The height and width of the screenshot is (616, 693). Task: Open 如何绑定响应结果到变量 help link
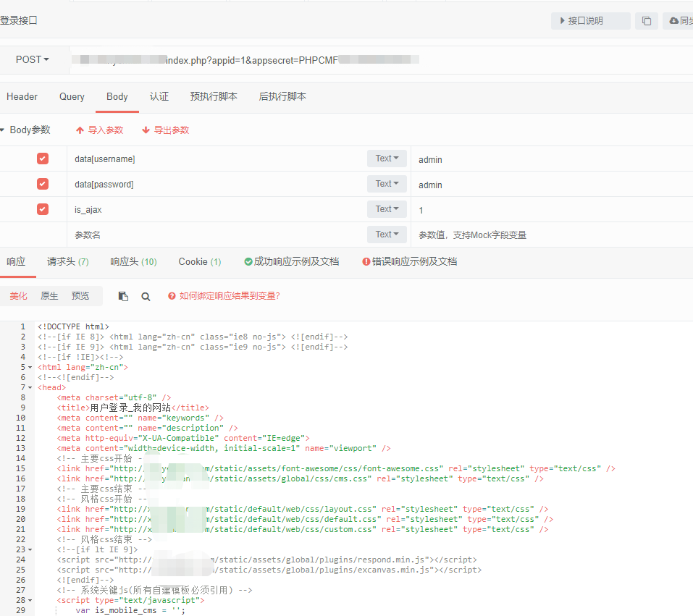(224, 296)
